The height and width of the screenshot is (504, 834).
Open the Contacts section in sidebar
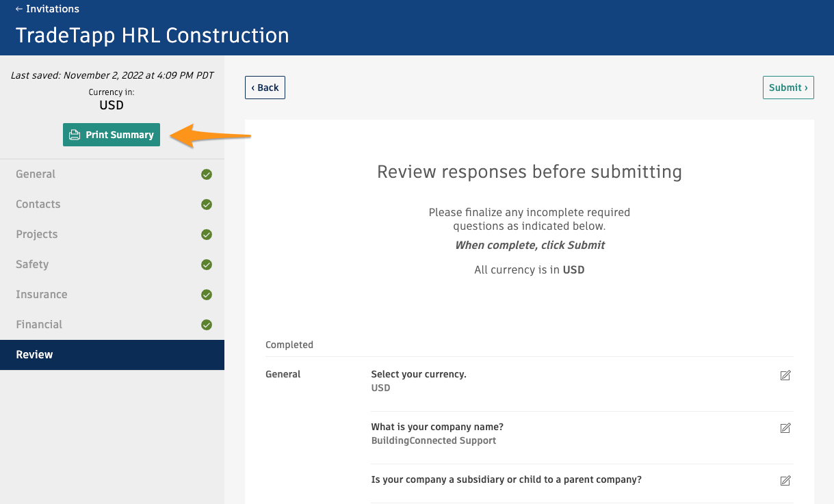(38, 204)
